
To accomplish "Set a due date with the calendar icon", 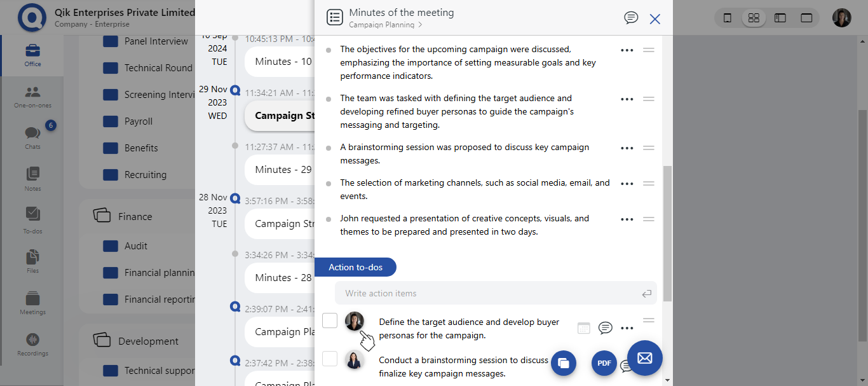I will pos(583,327).
